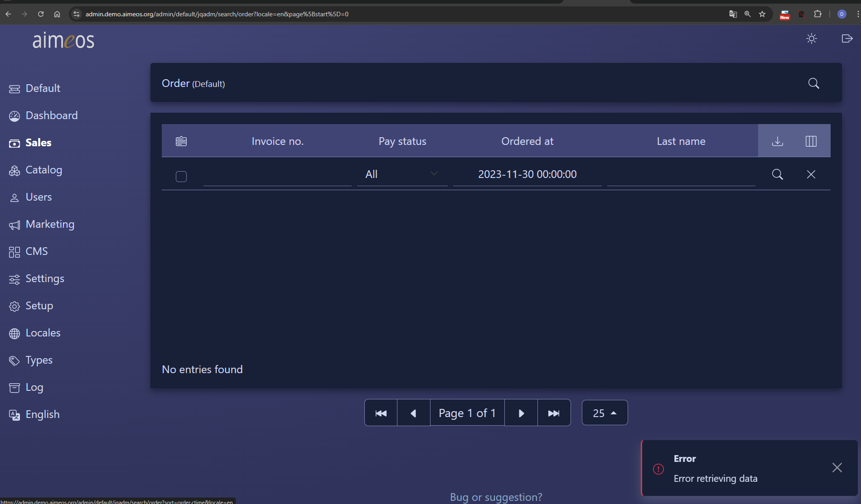Open the CMS section
Screen dimensions: 861x504
(x=28, y=251)
